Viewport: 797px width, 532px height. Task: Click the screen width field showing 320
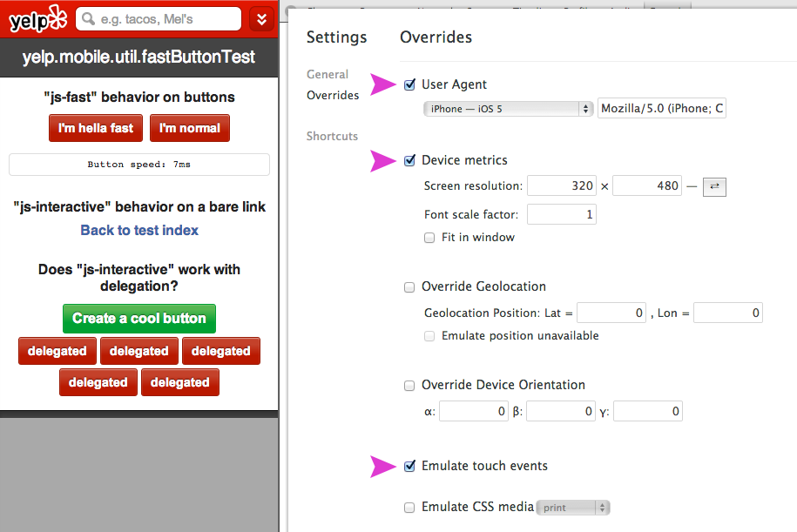(x=562, y=185)
